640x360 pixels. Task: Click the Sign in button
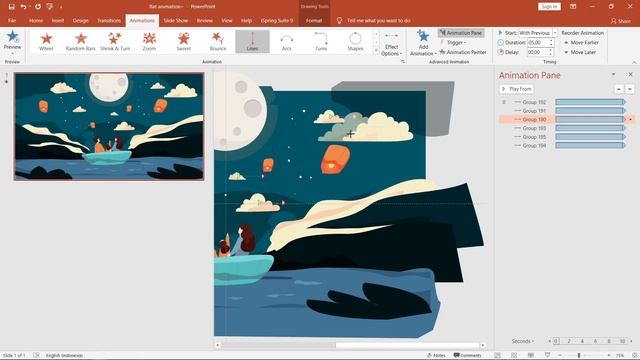tap(549, 7)
